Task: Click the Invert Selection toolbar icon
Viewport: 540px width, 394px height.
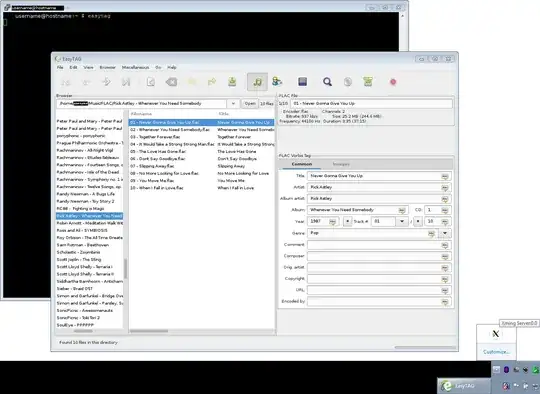Action: [302, 82]
